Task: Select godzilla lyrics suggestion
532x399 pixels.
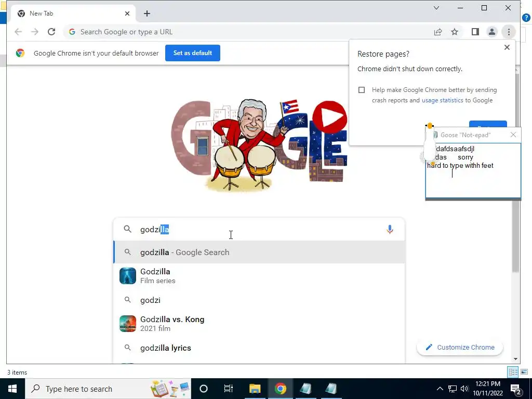Action: [259, 348]
